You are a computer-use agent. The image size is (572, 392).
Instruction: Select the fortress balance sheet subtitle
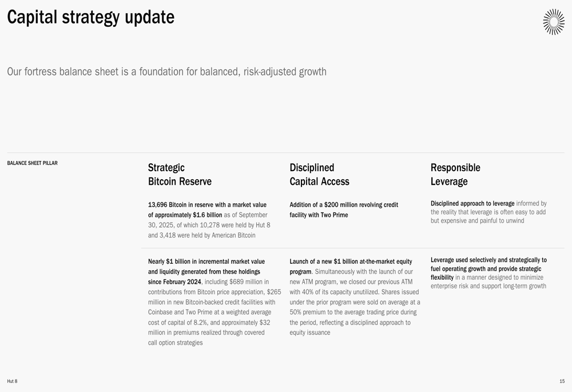pos(166,72)
